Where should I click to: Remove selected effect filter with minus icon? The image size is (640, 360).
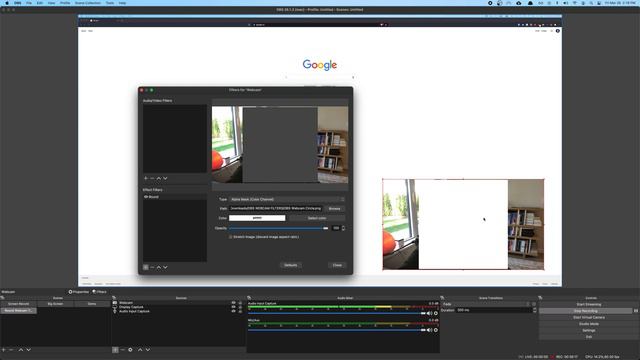click(x=152, y=267)
